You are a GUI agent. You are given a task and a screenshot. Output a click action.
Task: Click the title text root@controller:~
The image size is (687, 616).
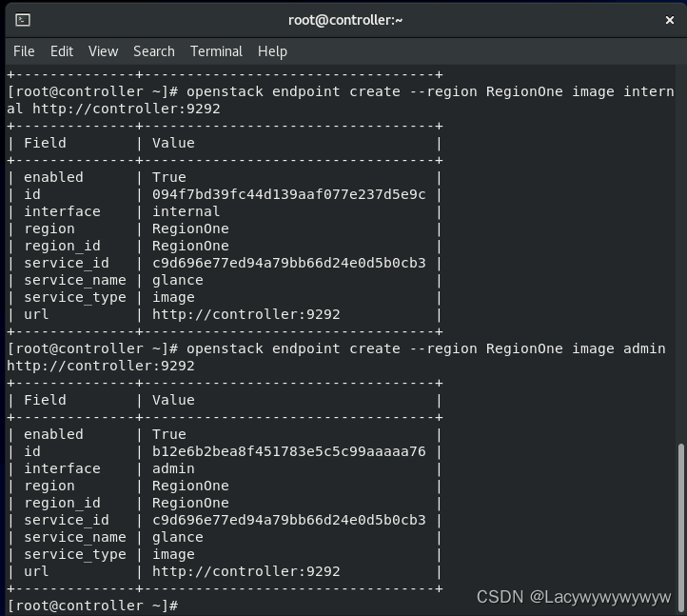tap(345, 20)
